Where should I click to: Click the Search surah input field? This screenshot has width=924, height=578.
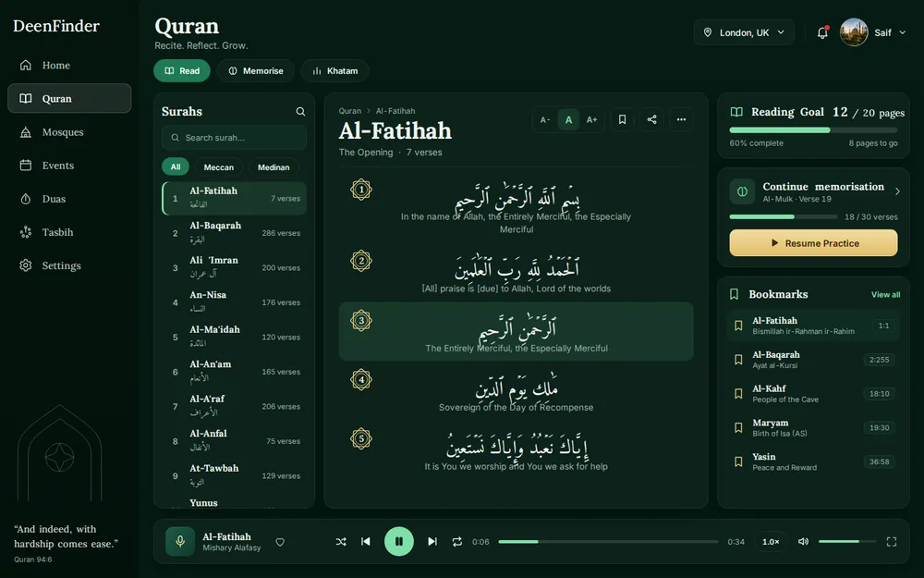point(234,138)
